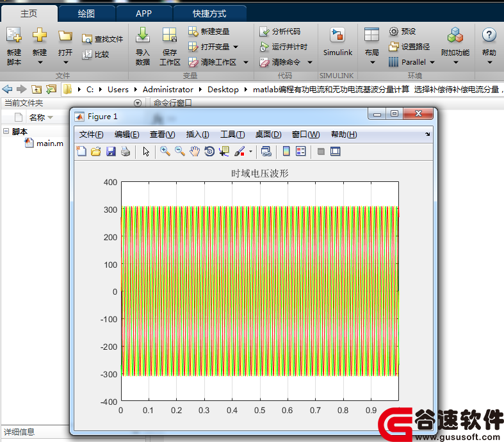
Task: Launch Simulink
Action: (x=337, y=42)
